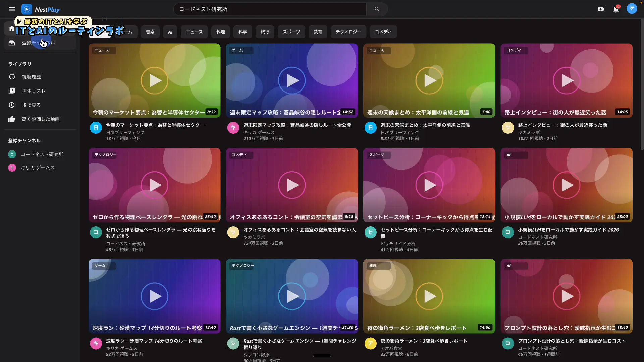644x362 pixels.
Task: Play プロンプト設計の落とし穴 thumbnail
Action: (x=567, y=296)
